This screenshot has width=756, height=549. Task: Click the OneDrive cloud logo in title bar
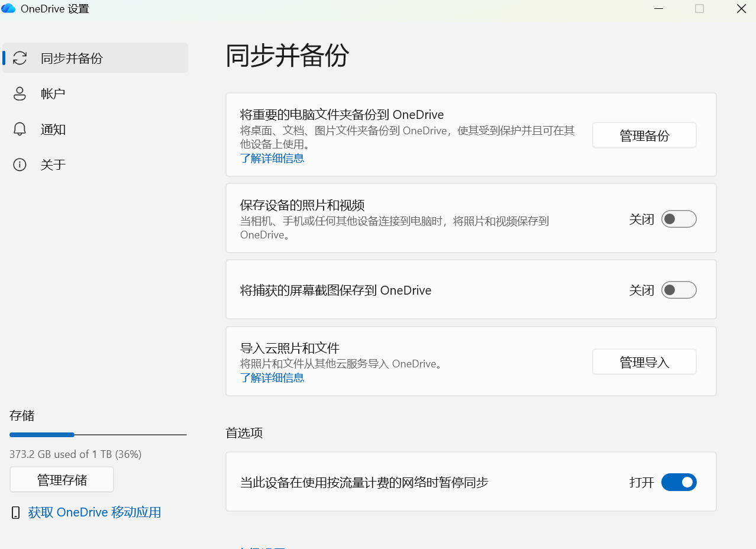pyautogui.click(x=8, y=8)
